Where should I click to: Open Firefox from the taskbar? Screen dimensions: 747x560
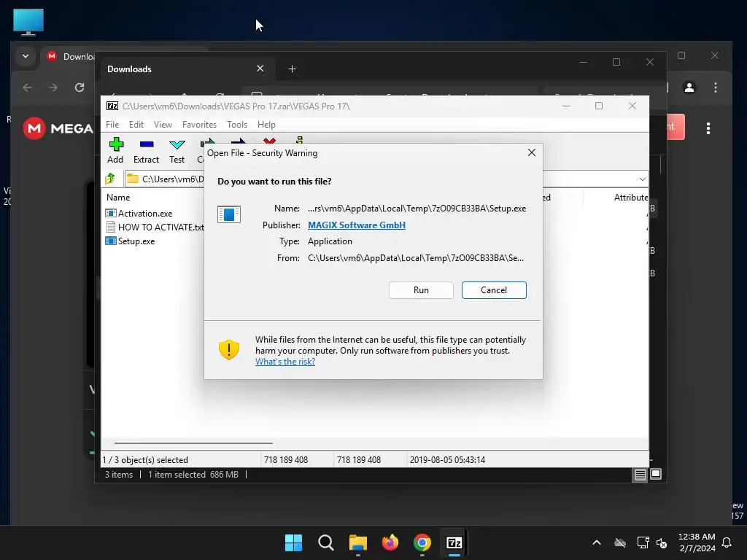(x=390, y=542)
